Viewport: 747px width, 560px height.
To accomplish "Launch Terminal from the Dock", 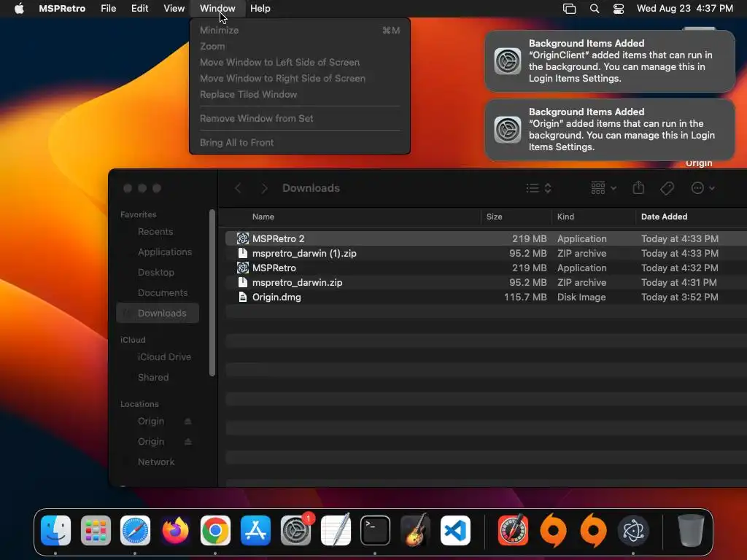I will pos(376,531).
